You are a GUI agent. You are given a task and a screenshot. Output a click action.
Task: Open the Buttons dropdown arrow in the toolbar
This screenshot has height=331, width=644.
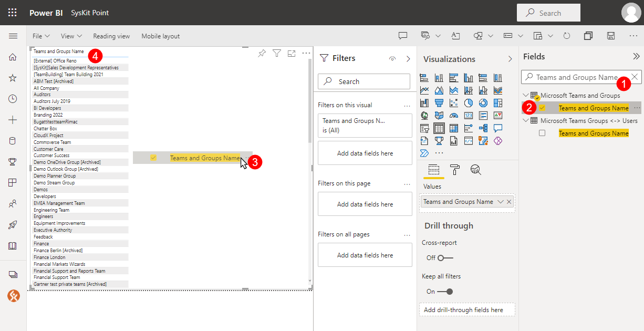click(x=521, y=36)
